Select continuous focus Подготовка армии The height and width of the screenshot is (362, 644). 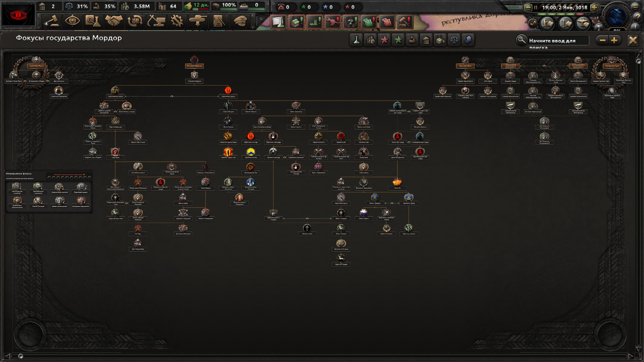[81, 188]
